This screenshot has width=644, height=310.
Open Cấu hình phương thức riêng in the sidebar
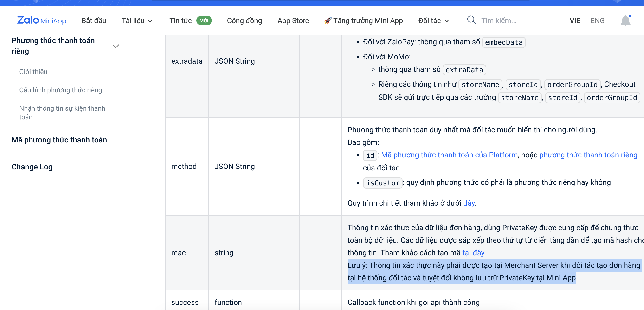coord(60,90)
